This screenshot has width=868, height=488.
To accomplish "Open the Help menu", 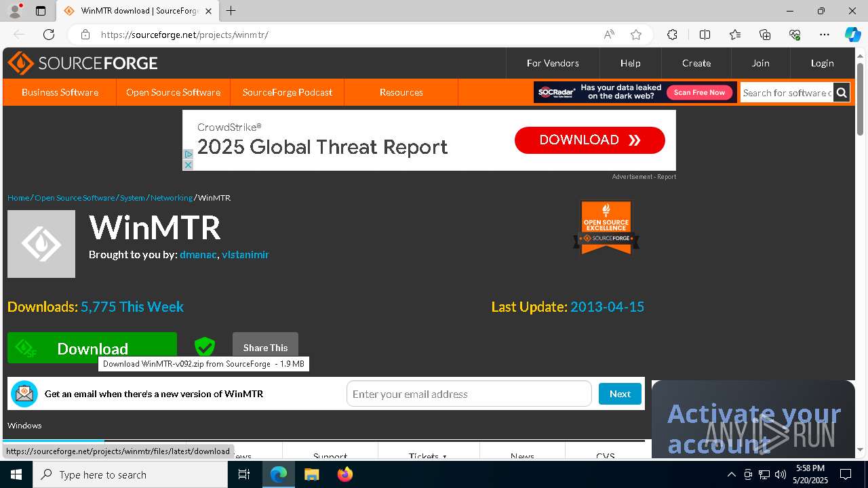I will click(x=630, y=63).
